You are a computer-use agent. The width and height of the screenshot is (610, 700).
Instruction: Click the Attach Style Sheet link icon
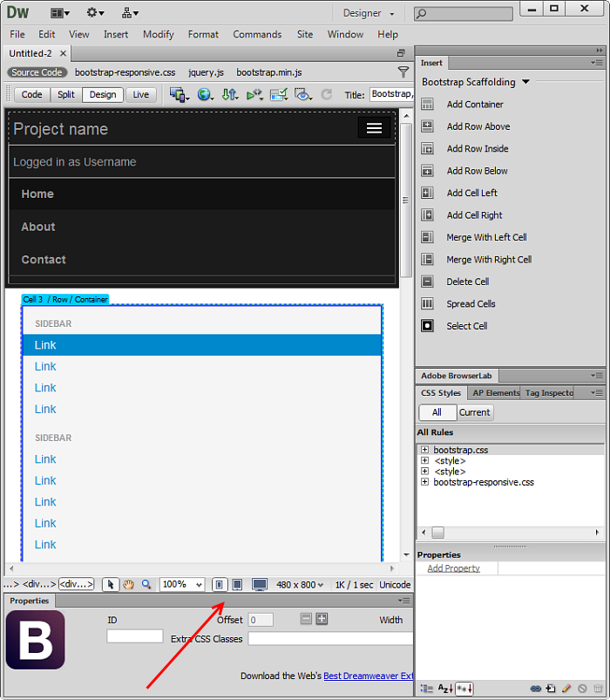[x=535, y=689]
